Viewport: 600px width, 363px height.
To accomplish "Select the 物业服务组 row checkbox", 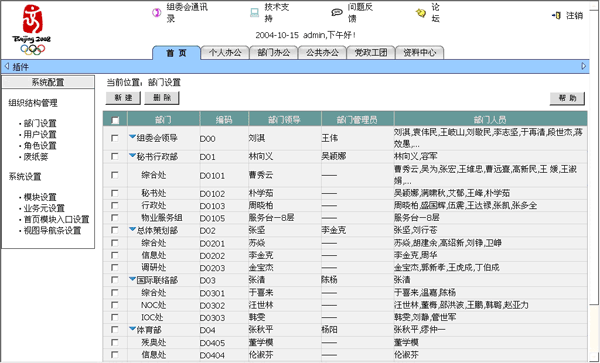I will tap(114, 218).
